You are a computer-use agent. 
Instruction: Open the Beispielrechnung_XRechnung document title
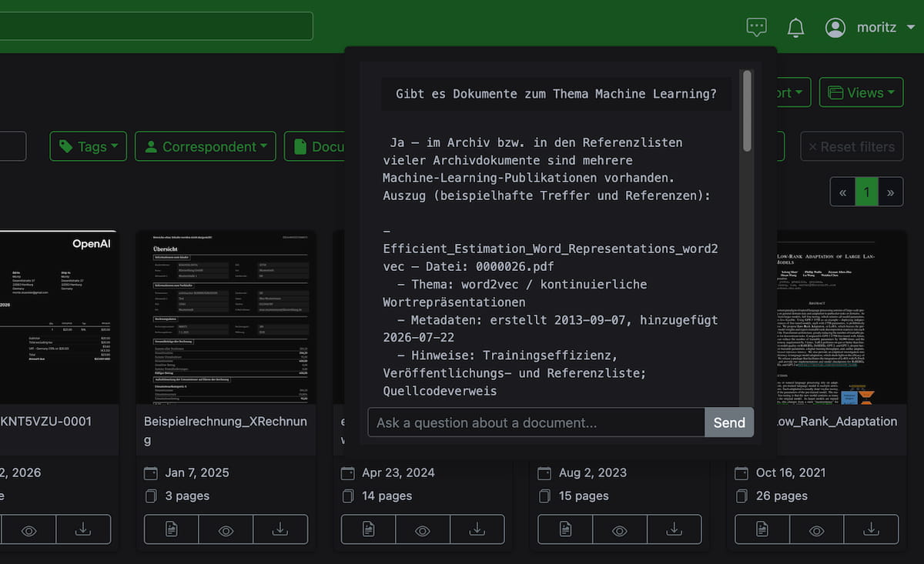226,431
